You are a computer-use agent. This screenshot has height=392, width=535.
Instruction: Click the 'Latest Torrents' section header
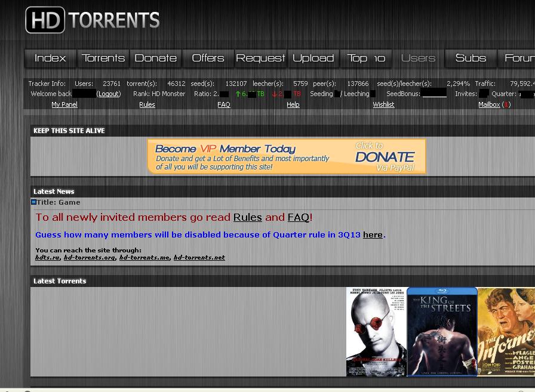tap(60, 281)
